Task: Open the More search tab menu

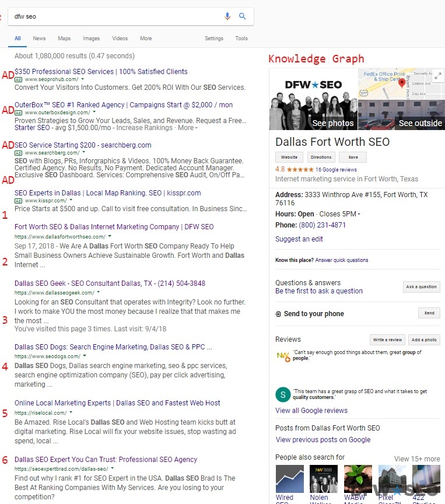Action: pyautogui.click(x=146, y=38)
